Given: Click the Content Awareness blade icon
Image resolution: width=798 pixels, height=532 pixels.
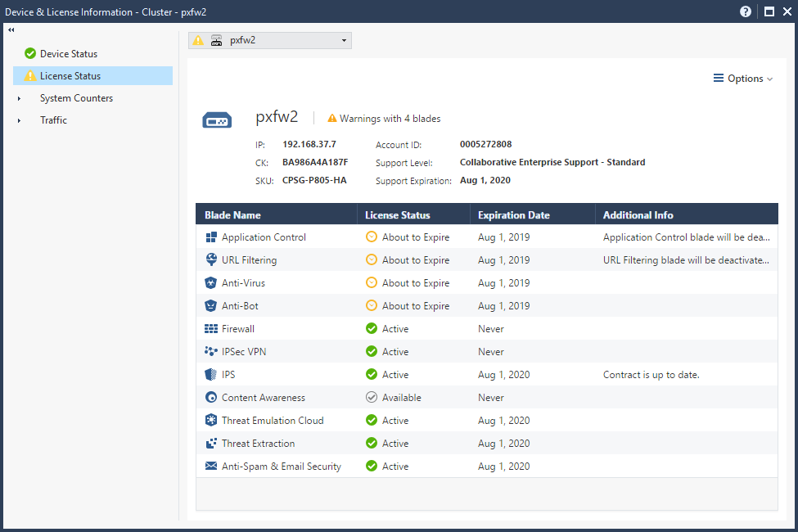Looking at the screenshot, I should click(210, 398).
